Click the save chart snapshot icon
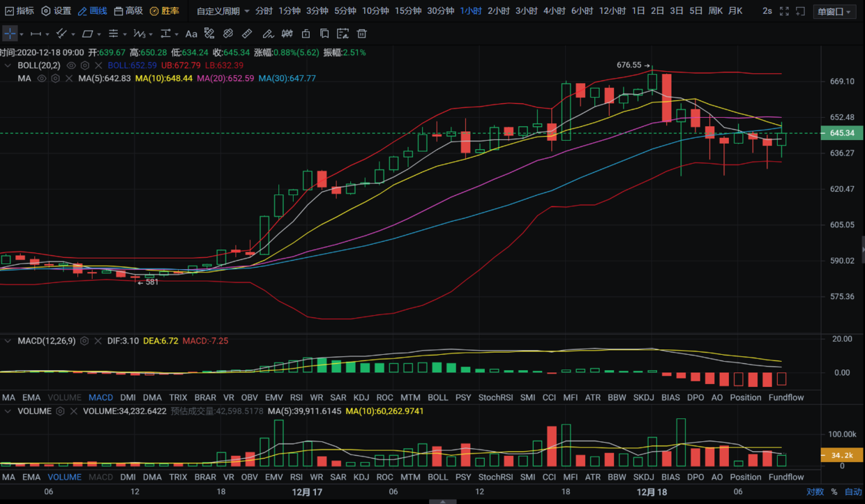 tap(343, 33)
